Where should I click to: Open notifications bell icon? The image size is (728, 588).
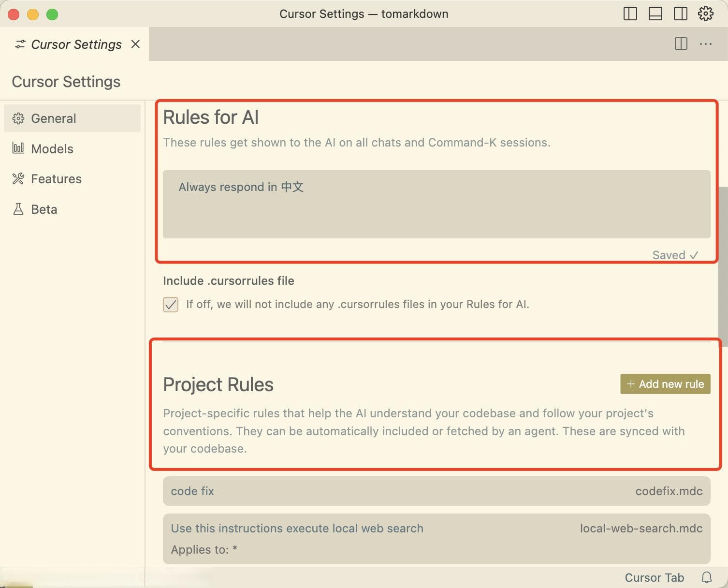(707, 577)
